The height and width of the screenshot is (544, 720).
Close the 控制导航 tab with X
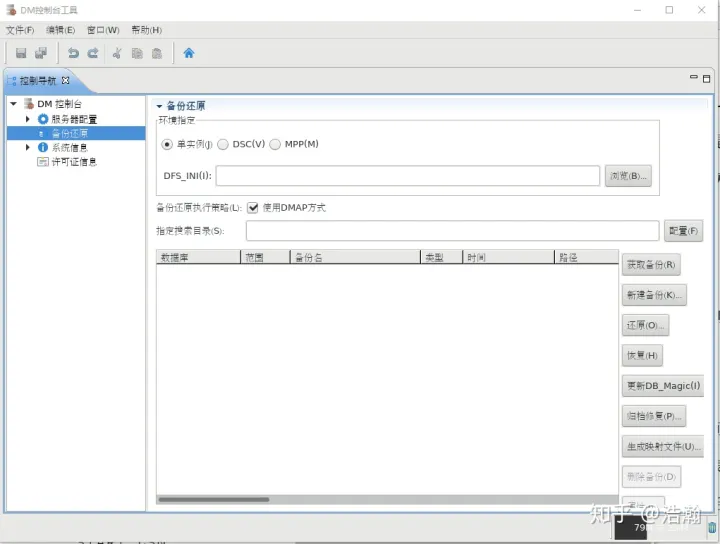(x=65, y=80)
